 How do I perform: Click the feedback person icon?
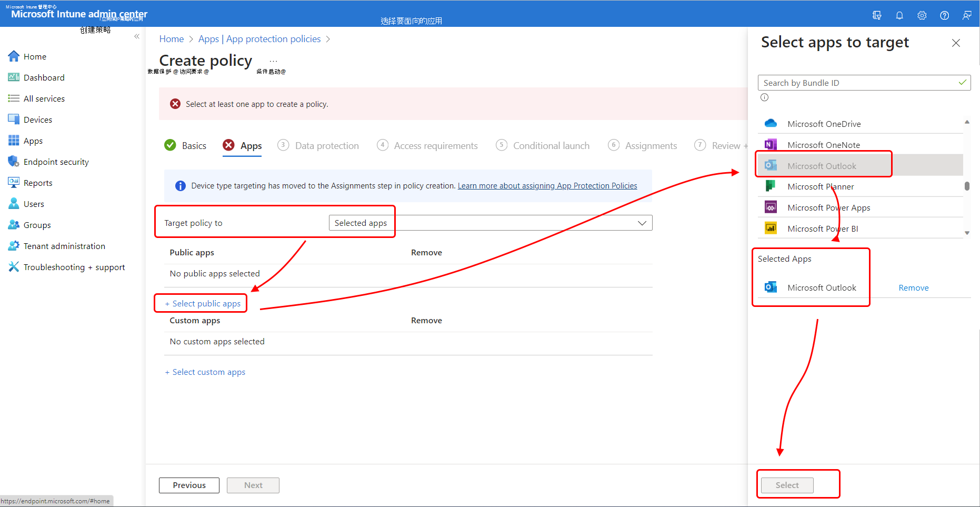pos(967,15)
